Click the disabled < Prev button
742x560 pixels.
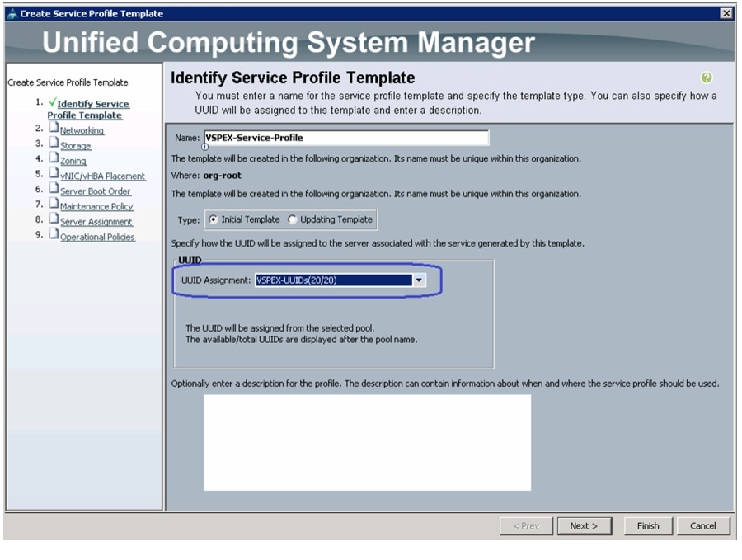[526, 526]
